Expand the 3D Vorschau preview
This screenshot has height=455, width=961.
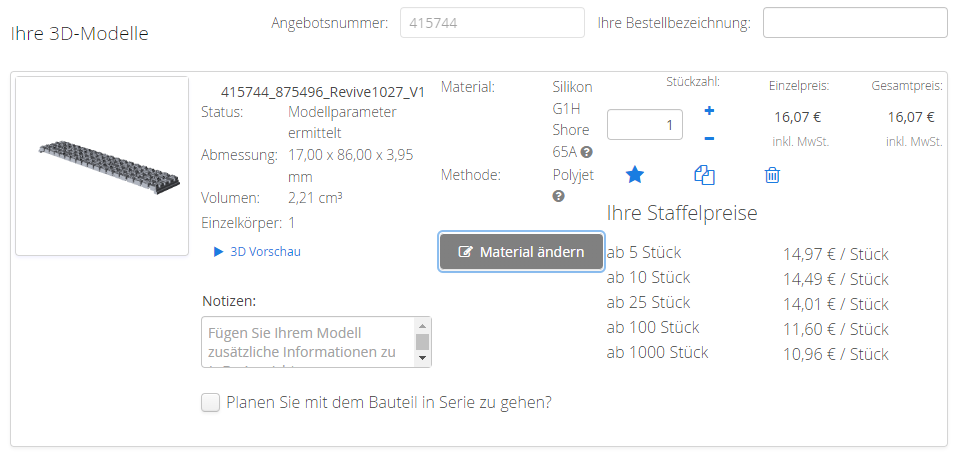[x=257, y=252]
